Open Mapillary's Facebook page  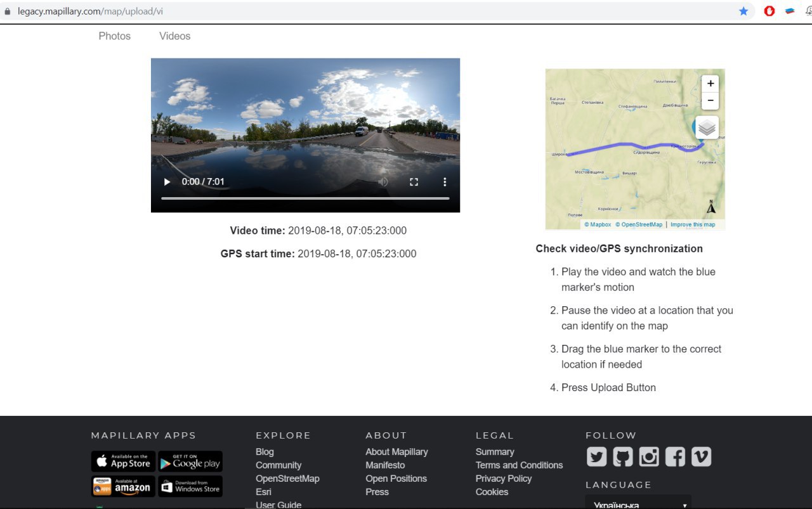click(675, 456)
